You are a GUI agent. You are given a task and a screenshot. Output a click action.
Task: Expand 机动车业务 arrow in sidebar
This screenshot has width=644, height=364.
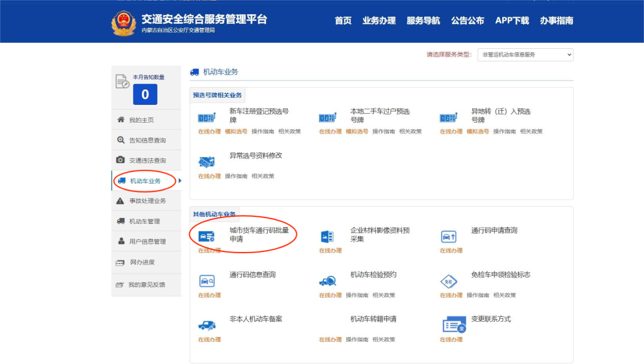(180, 181)
